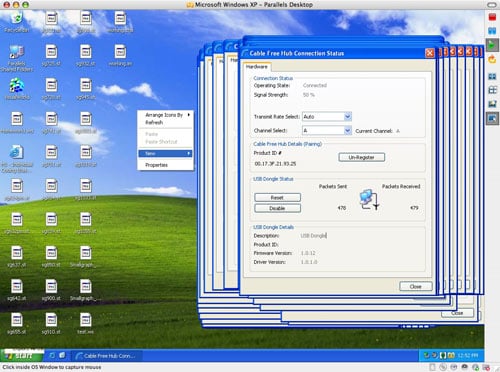The width and height of the screenshot is (500, 372).
Task: Click the packets received value 479
Action: tap(414, 208)
